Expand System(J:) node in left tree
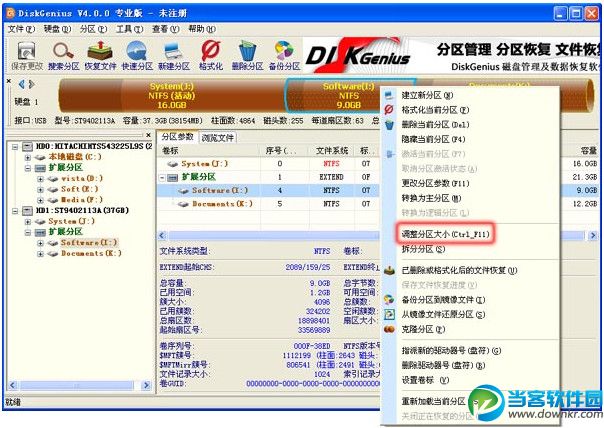The image size is (604, 428). (x=28, y=222)
